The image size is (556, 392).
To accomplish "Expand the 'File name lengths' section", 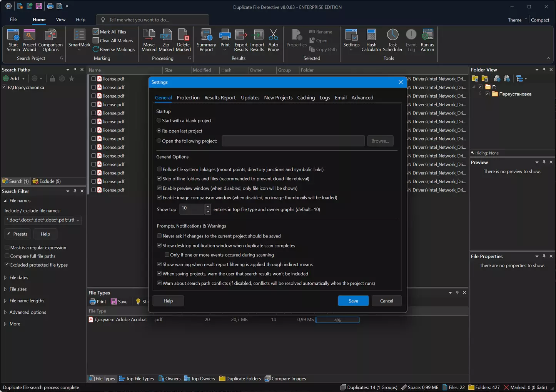I will [x=5, y=301].
